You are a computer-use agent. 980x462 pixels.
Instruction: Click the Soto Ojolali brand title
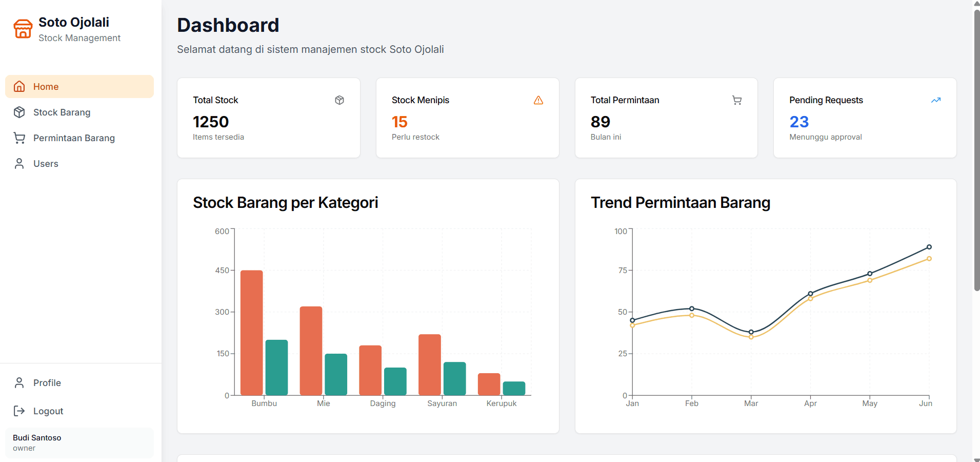pyautogui.click(x=74, y=22)
